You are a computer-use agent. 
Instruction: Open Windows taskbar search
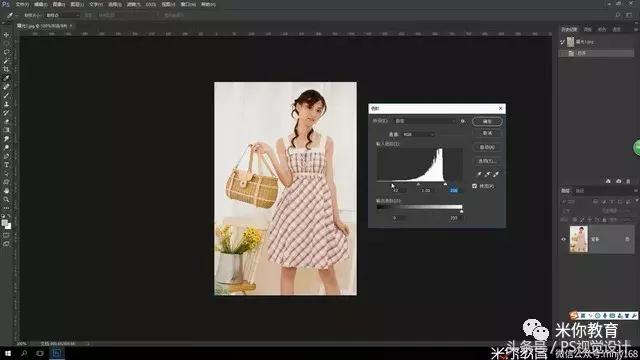coord(24,353)
